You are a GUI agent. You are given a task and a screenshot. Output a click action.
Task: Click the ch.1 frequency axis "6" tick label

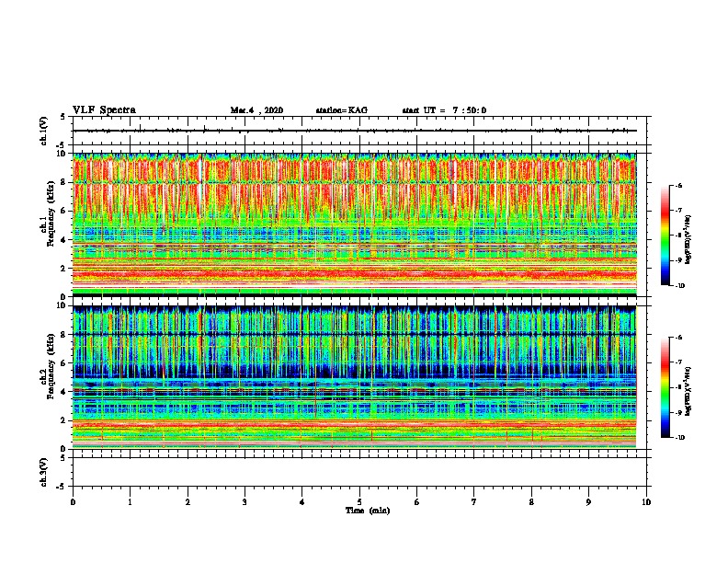[63, 212]
